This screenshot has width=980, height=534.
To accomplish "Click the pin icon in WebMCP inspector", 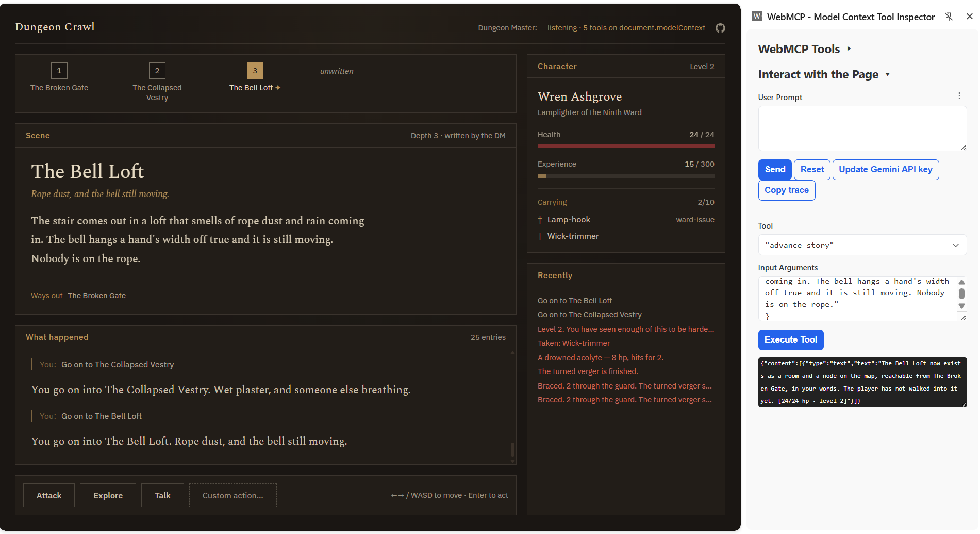I will [x=949, y=17].
